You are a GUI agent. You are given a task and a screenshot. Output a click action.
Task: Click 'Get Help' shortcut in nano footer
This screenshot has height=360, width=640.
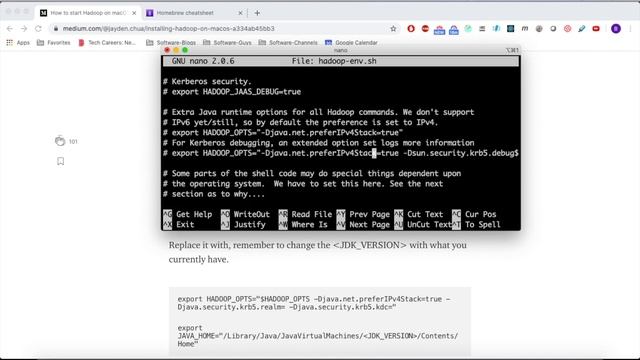188,214
